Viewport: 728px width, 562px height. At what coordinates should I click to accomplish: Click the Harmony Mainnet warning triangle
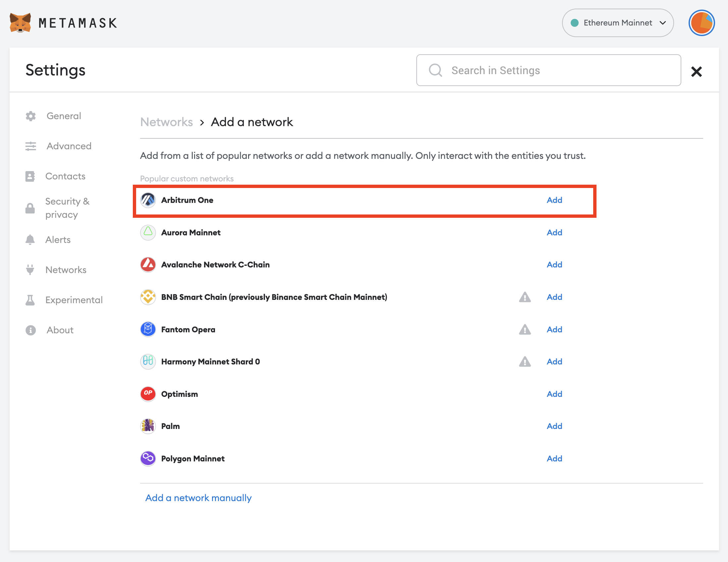(525, 361)
